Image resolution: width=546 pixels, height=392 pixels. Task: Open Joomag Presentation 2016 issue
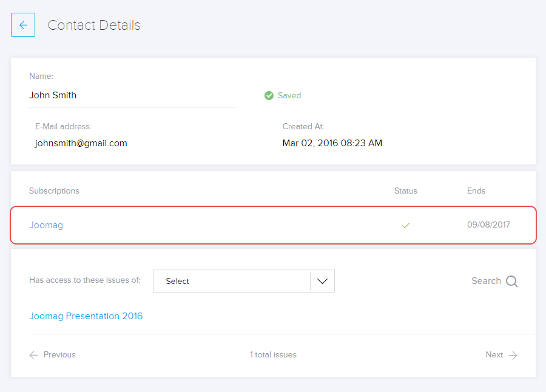86,316
